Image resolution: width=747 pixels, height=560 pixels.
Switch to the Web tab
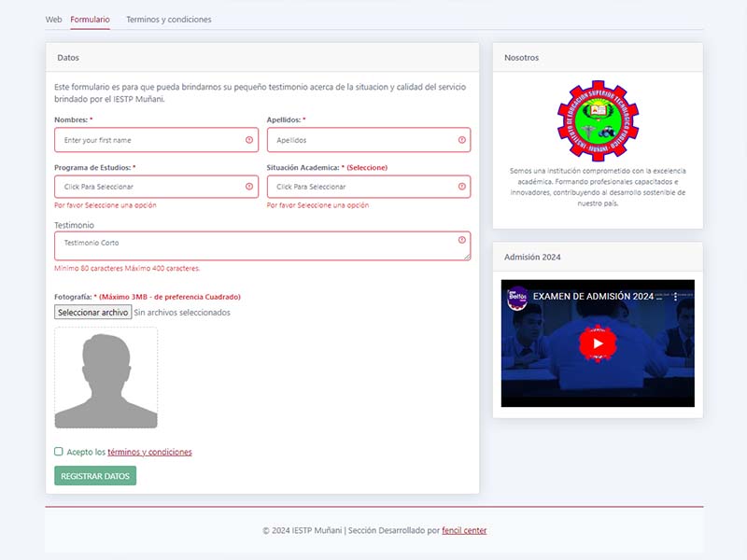point(53,20)
